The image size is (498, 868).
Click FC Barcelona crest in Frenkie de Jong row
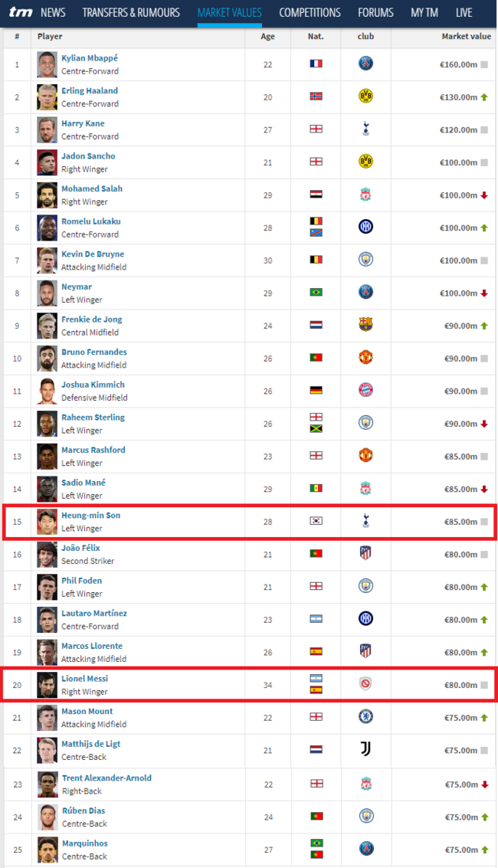click(365, 325)
